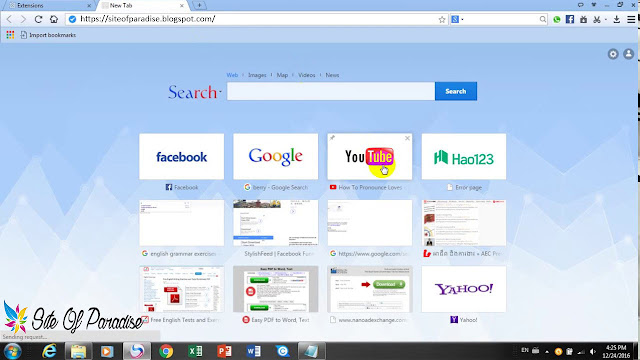Open a new tab with plus button

click(199, 5)
